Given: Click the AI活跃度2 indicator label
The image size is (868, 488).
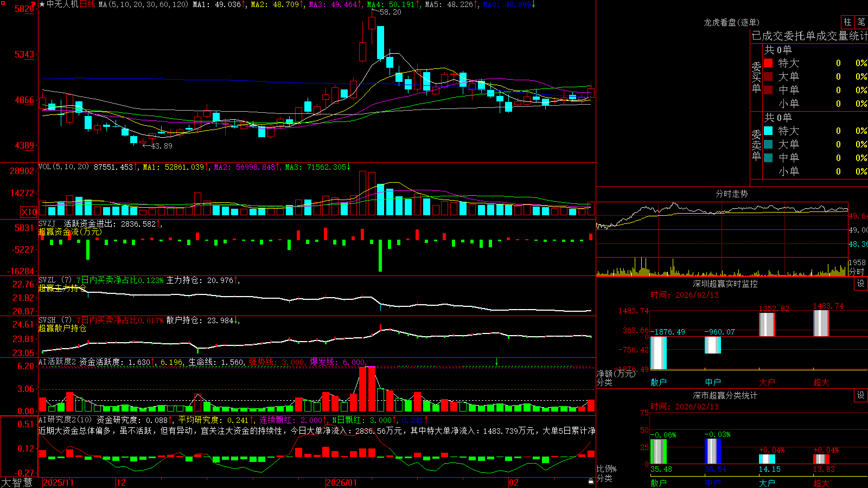Looking at the screenshot, I should click(x=58, y=362).
